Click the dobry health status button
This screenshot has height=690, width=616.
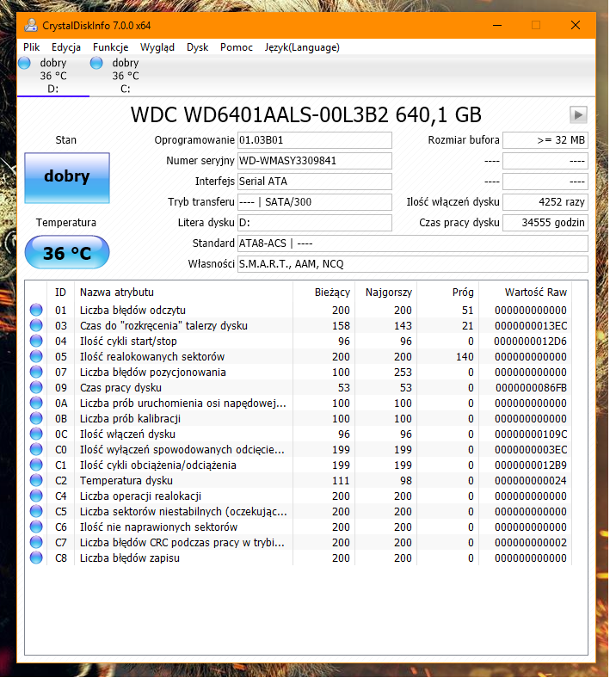67,178
